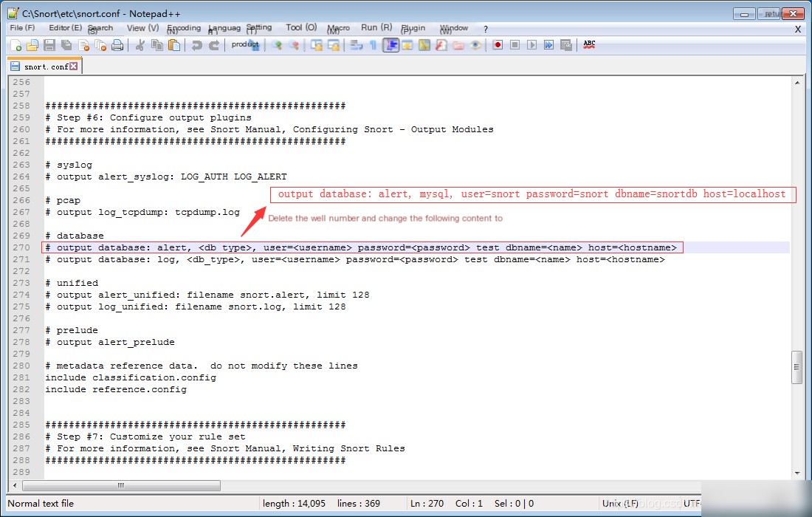Toggle synchronized horizontal scrolling icon
This screenshot has height=517, width=812.
334,46
